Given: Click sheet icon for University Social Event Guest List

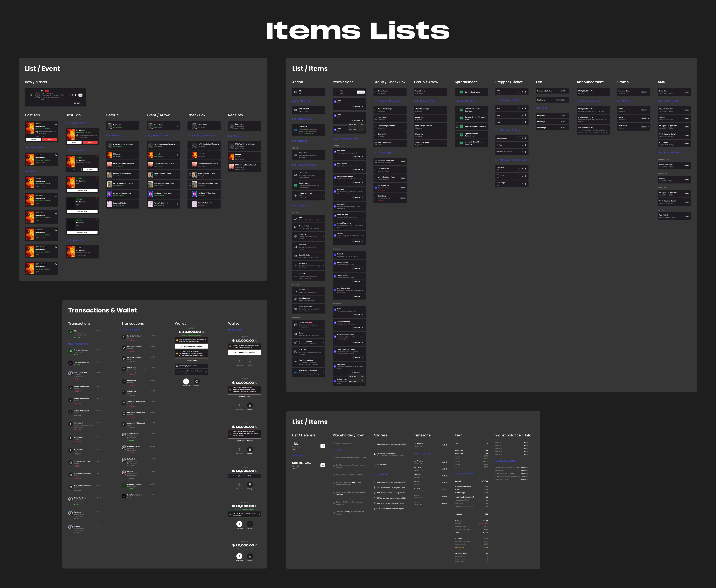Looking at the screenshot, I should [x=462, y=143].
